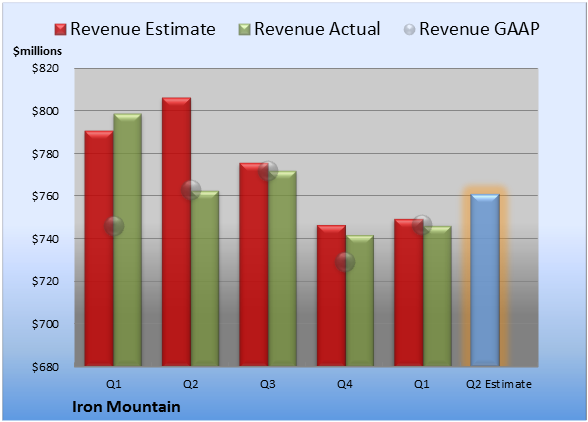Select the 'Revenue Estimate' legend label

(x=143, y=29)
